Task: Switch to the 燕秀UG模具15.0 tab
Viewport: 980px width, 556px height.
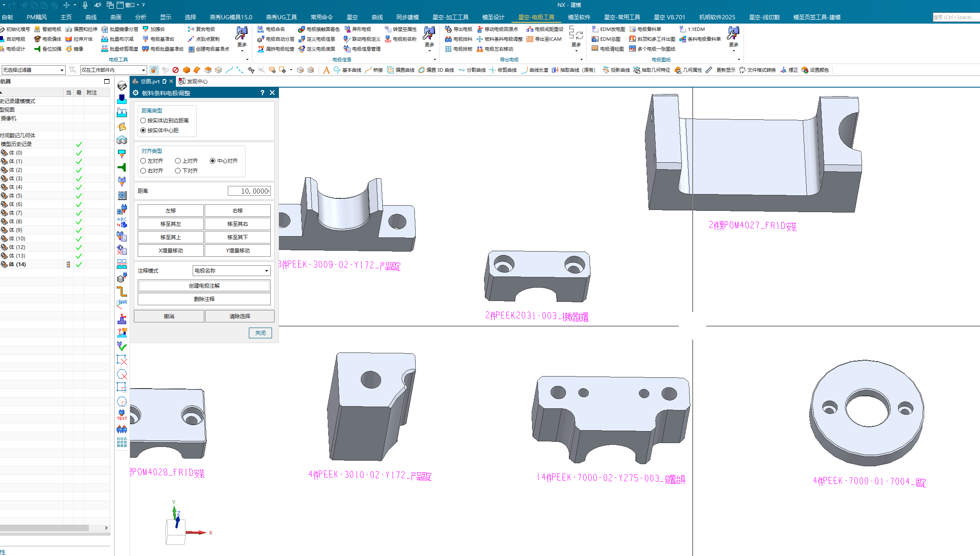Action: (231, 17)
